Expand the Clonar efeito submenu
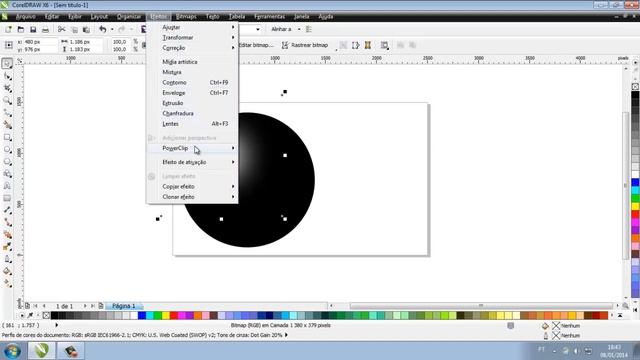The height and width of the screenshot is (360, 640). point(192,197)
